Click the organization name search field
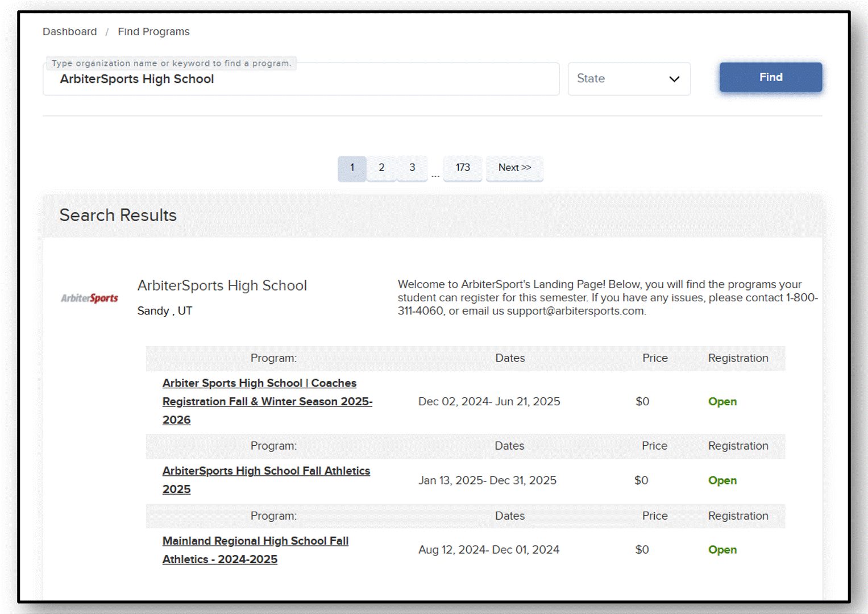Screen dimensions: 868x614 click(x=301, y=79)
